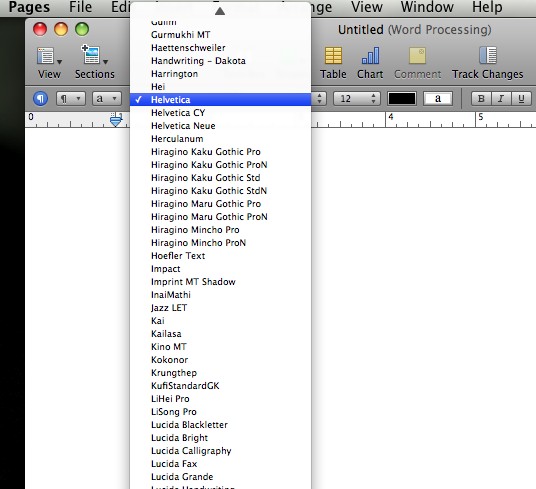This screenshot has width=536, height=489.
Task: Open the Help menu
Action: coord(487,7)
